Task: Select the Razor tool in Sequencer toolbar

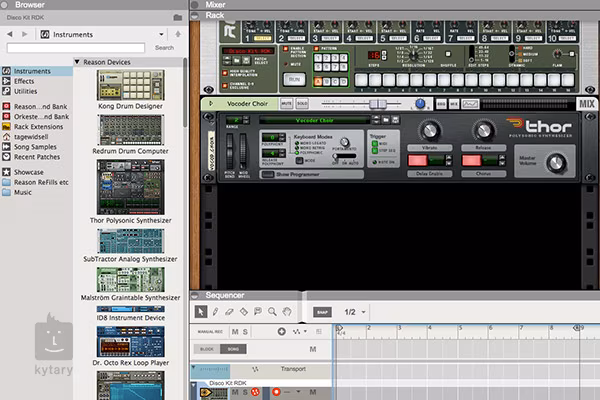Action: click(243, 312)
